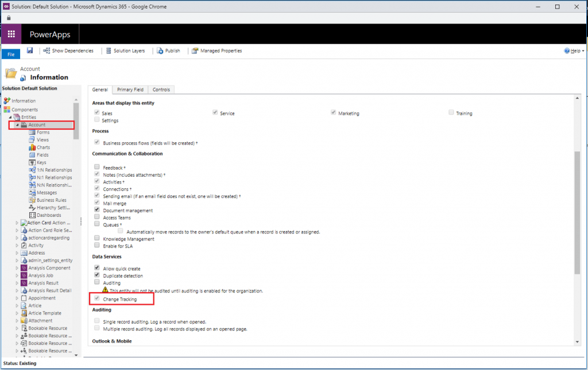Select the actioncardregarding entity icon
588x370 pixels.
(x=24, y=238)
